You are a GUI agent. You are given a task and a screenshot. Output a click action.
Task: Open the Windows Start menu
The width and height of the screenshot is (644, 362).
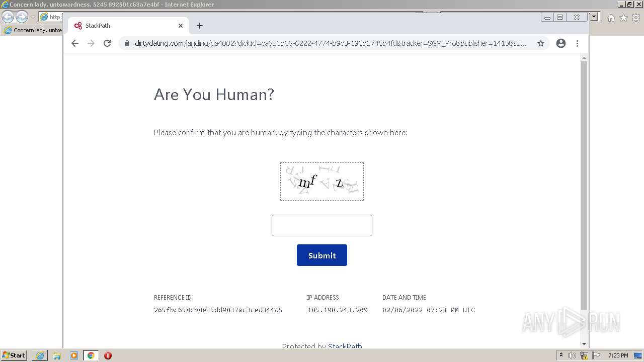[14, 355]
